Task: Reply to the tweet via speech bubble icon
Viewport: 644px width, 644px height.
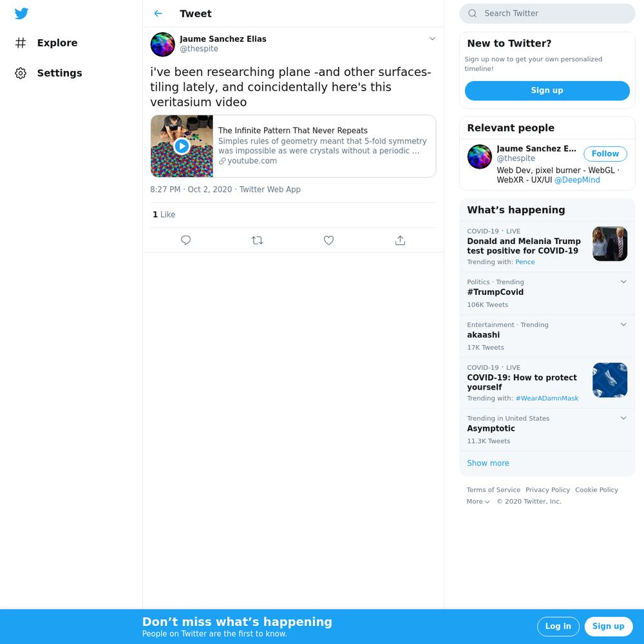Action: tap(185, 240)
